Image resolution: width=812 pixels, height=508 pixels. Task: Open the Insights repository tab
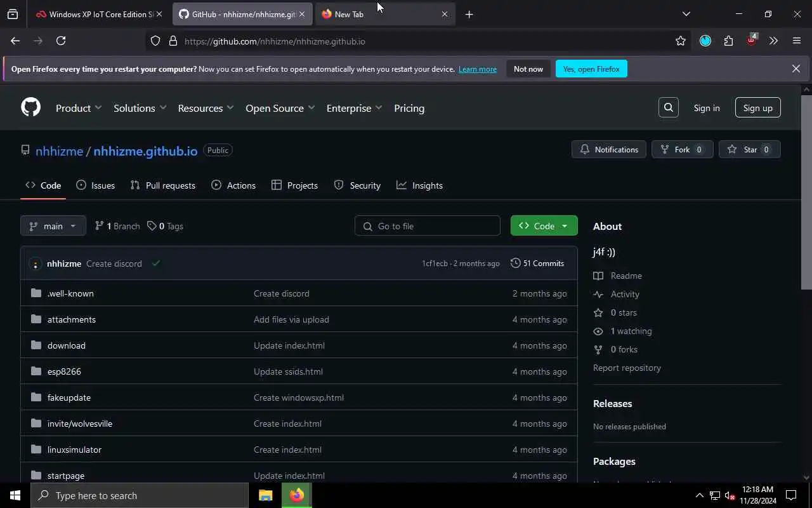(x=419, y=185)
